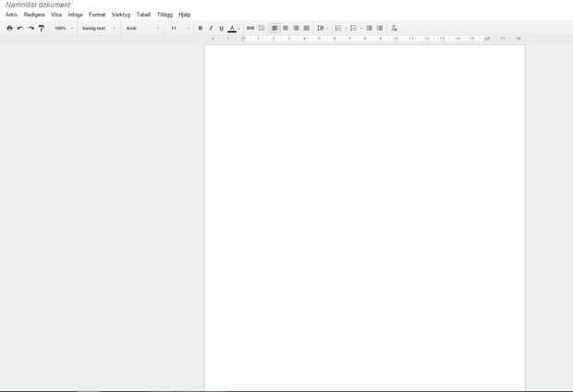Open the Tabell menu
This screenshot has height=392, width=573.
coord(143,15)
